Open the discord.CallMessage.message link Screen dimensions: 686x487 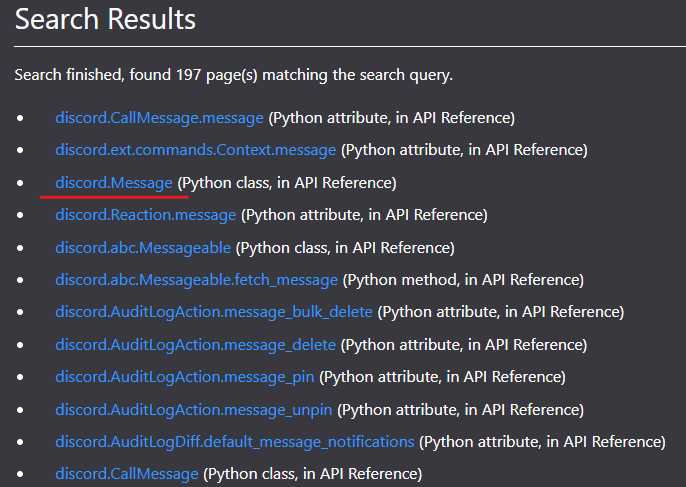pyautogui.click(x=159, y=118)
